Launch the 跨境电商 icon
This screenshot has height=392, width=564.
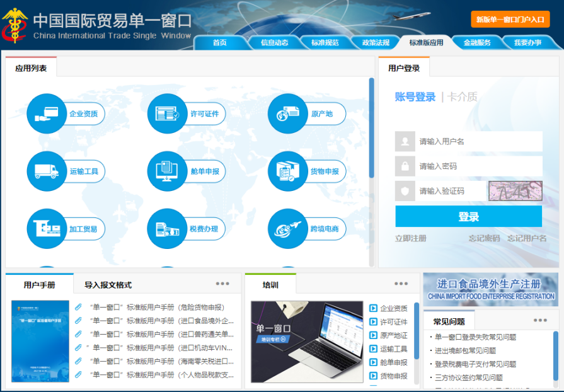pos(287,229)
